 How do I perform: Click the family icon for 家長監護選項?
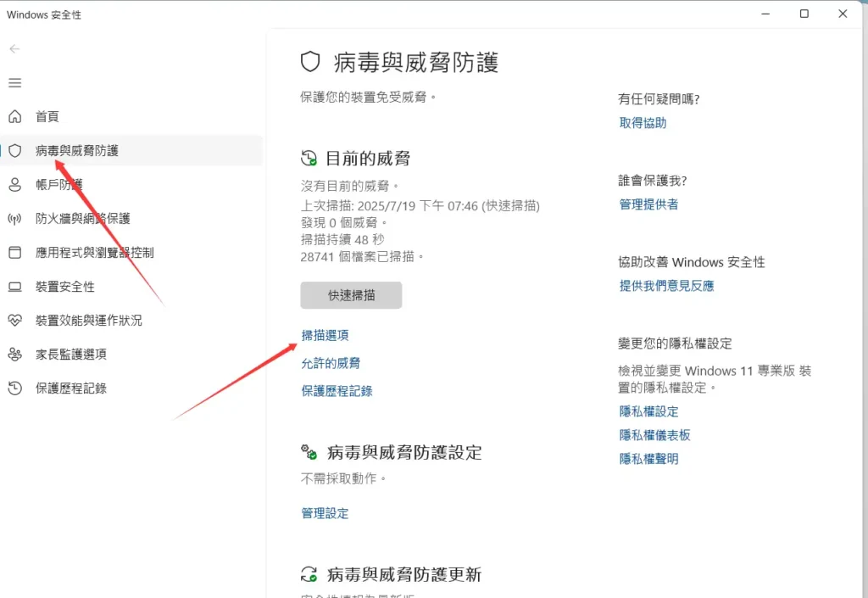point(15,355)
